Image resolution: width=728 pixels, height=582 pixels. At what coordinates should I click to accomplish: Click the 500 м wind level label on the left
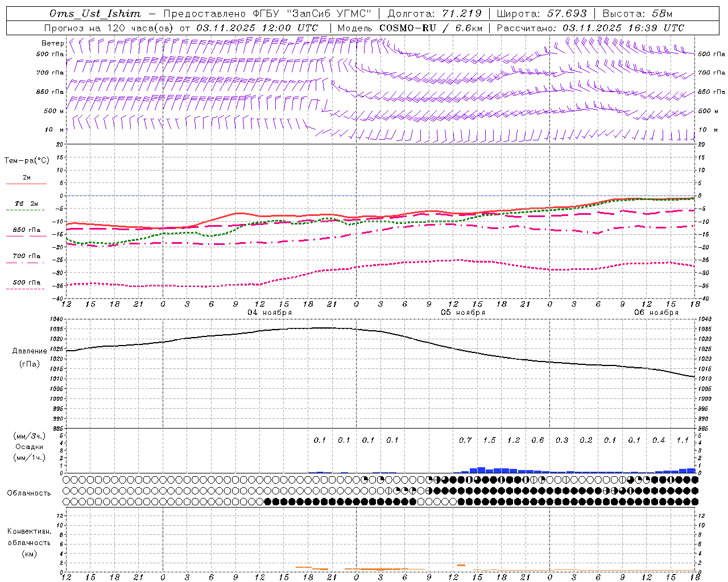point(54,111)
